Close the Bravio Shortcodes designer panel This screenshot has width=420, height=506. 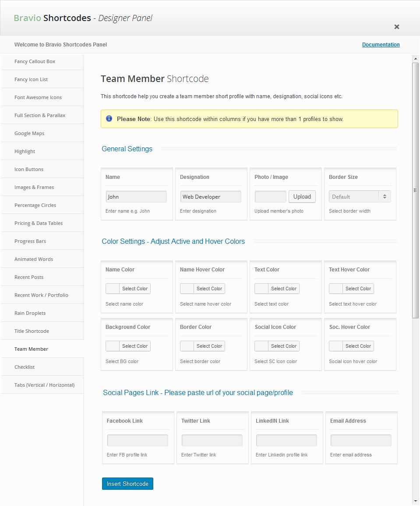click(x=396, y=27)
